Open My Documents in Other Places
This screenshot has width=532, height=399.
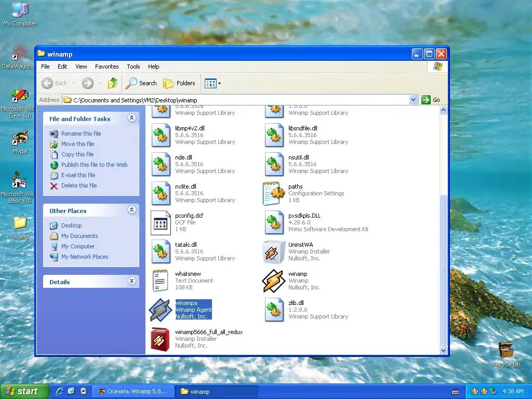pyautogui.click(x=79, y=236)
